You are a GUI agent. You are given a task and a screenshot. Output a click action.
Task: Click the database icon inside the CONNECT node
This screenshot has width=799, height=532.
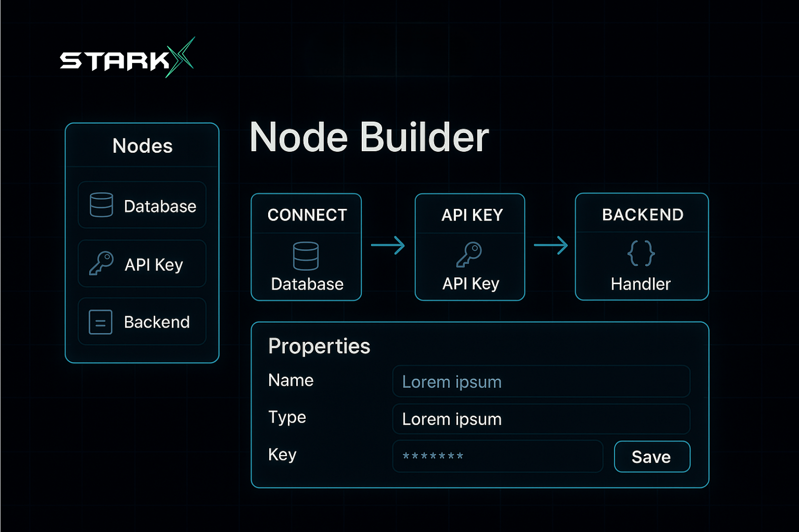306,256
